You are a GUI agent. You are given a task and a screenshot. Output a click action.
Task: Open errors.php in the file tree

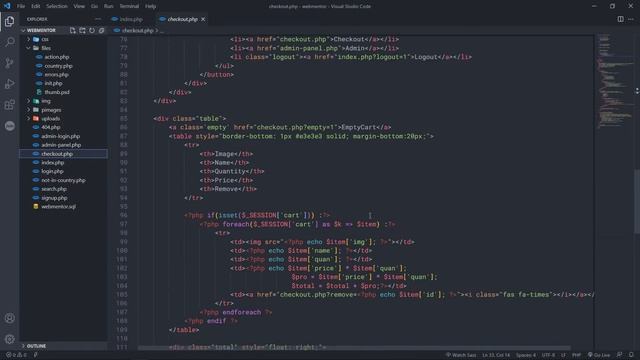pyautogui.click(x=56, y=75)
